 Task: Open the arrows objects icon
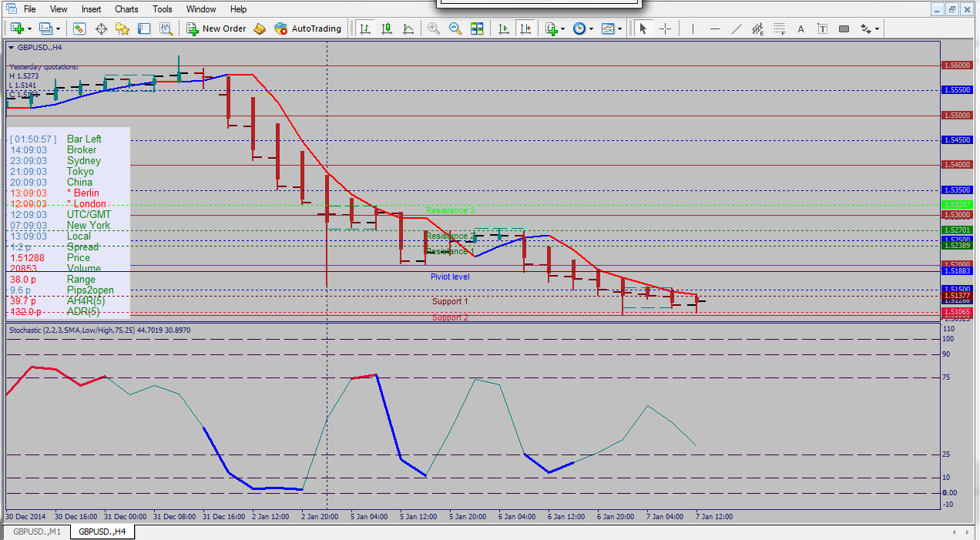coord(866,29)
